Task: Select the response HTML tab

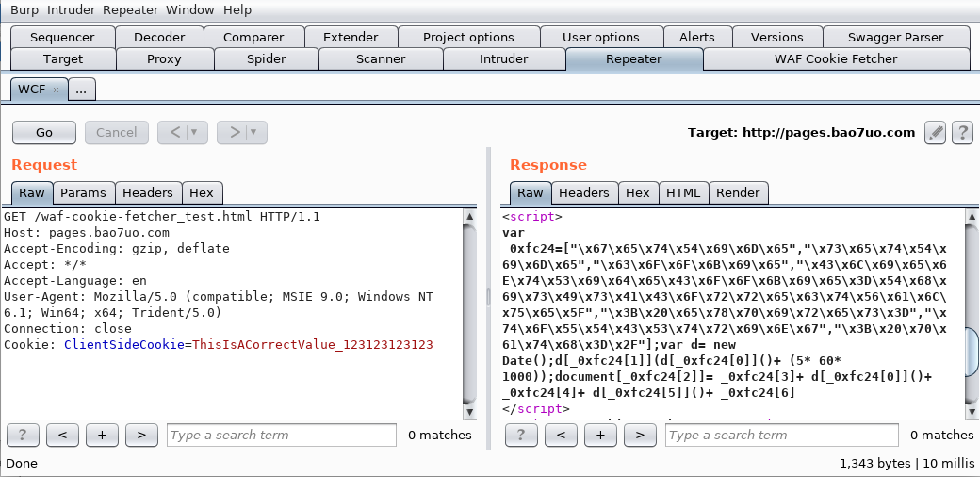Action: click(683, 192)
